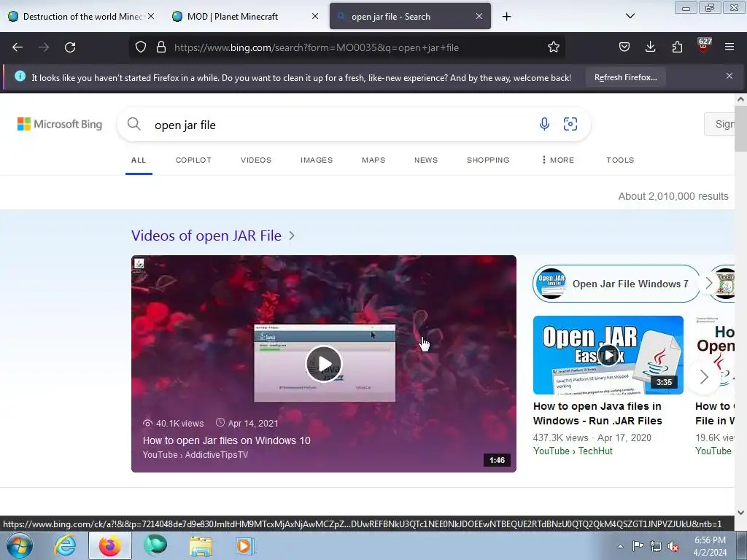Click the padlock site security icon
Screen dimensions: 747x560
point(161,47)
